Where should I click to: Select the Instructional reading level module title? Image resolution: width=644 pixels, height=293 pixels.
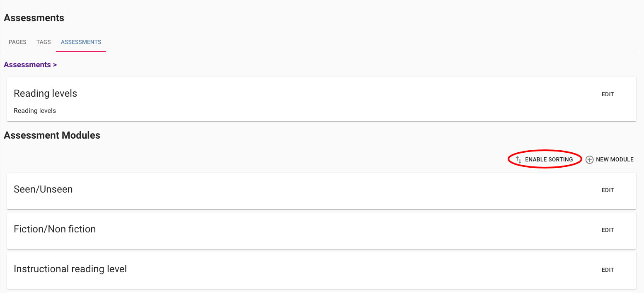pyautogui.click(x=70, y=269)
